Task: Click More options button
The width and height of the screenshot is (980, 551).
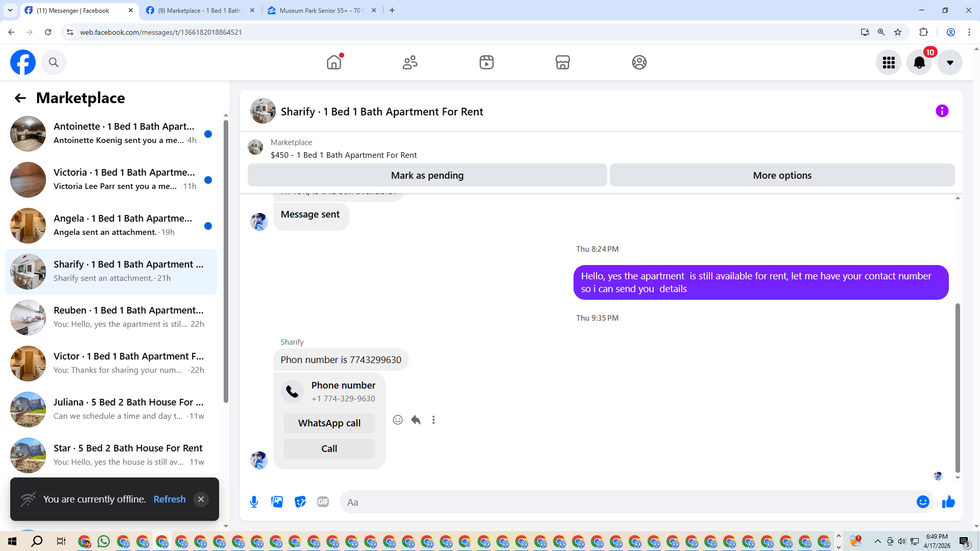Action: (782, 175)
